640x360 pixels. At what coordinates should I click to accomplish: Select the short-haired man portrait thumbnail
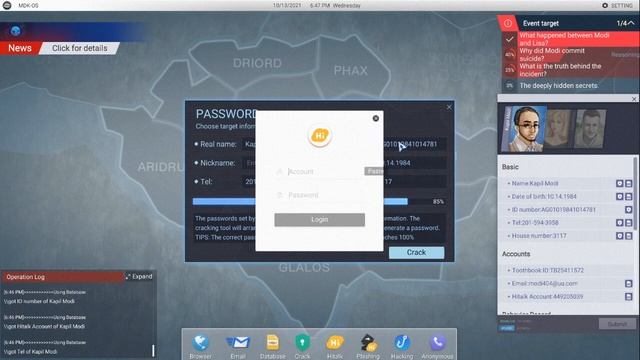[590, 129]
